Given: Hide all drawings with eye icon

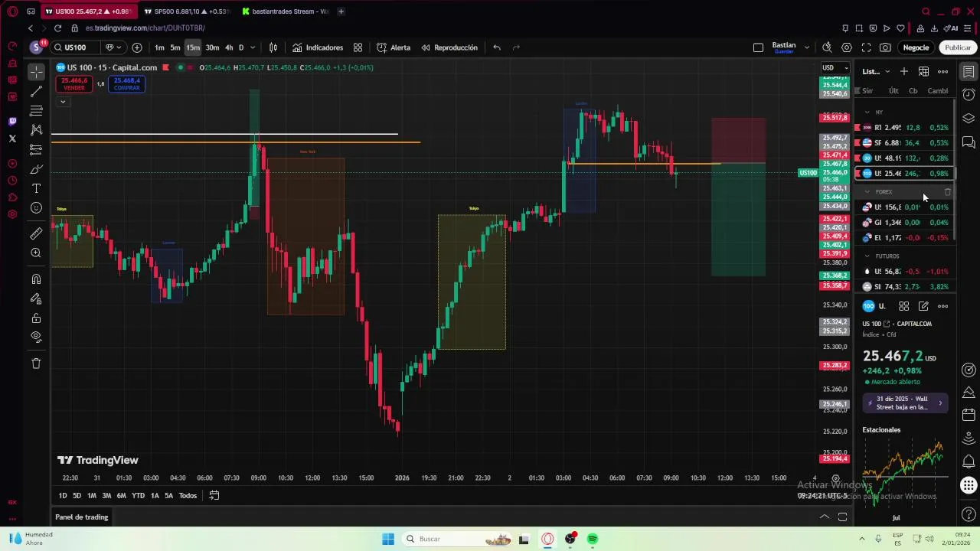Looking at the screenshot, I should (x=36, y=337).
